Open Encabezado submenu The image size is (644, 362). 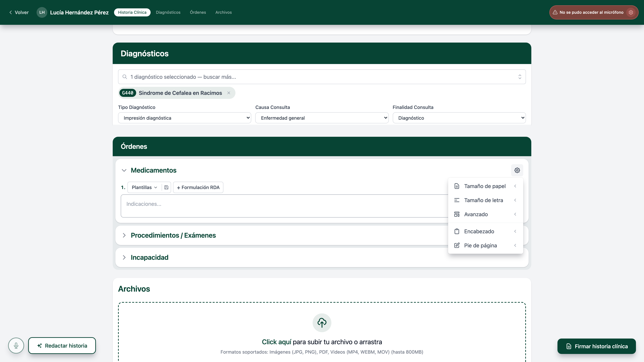[485, 231]
